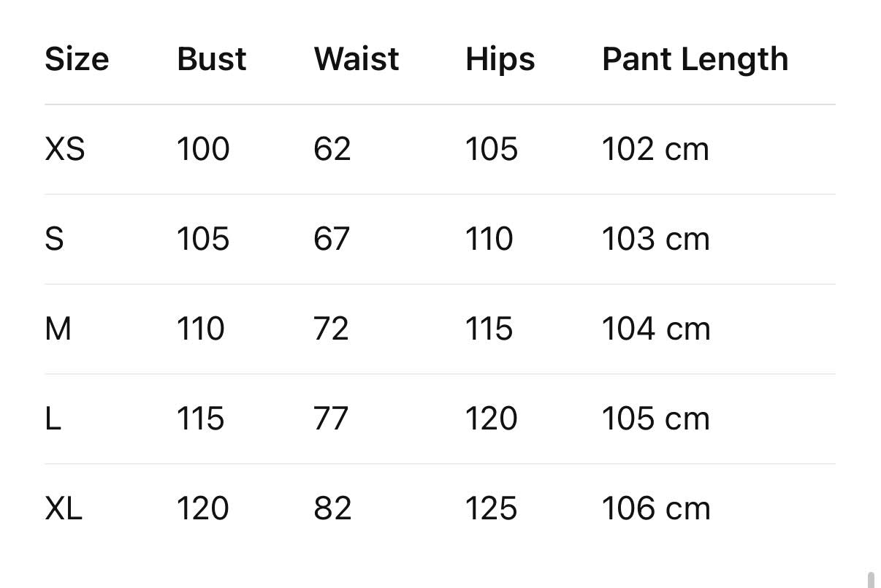881x588 pixels.
Task: Click the S waist value 67
Action: tap(332, 239)
